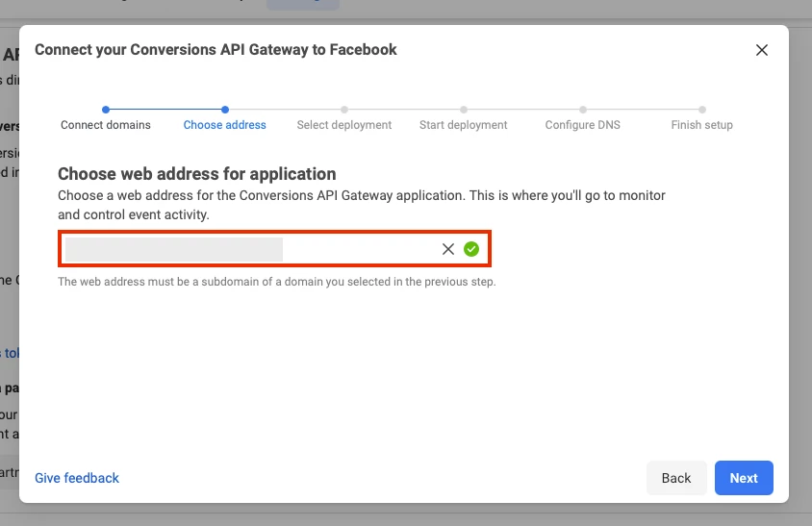Click the Choose address progress dot
The width and height of the screenshot is (812, 526).
(x=225, y=110)
